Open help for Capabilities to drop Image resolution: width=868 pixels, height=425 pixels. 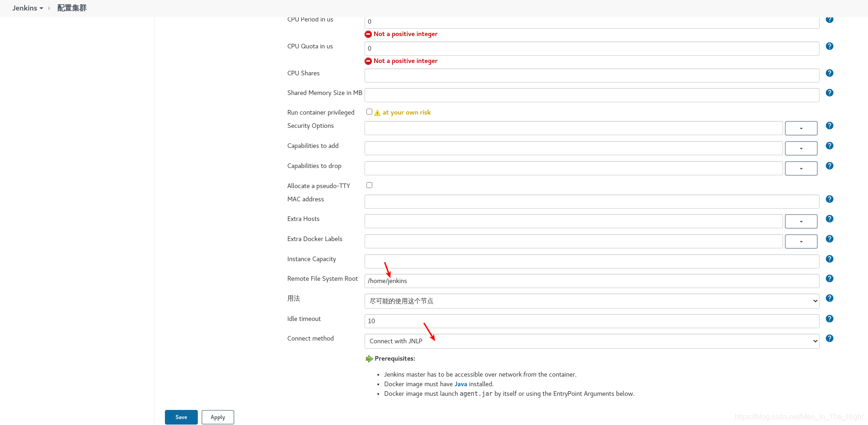pyautogui.click(x=830, y=166)
